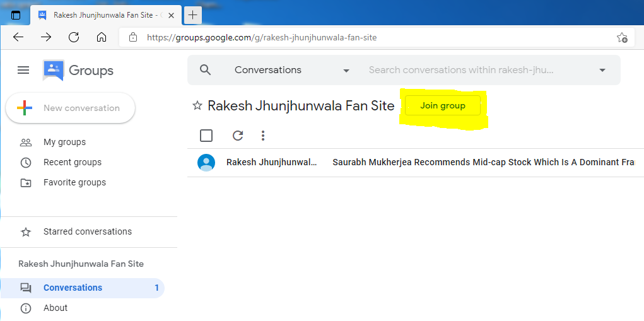The height and width of the screenshot is (321, 644).
Task: Refresh the conversation list
Action: [x=238, y=136]
